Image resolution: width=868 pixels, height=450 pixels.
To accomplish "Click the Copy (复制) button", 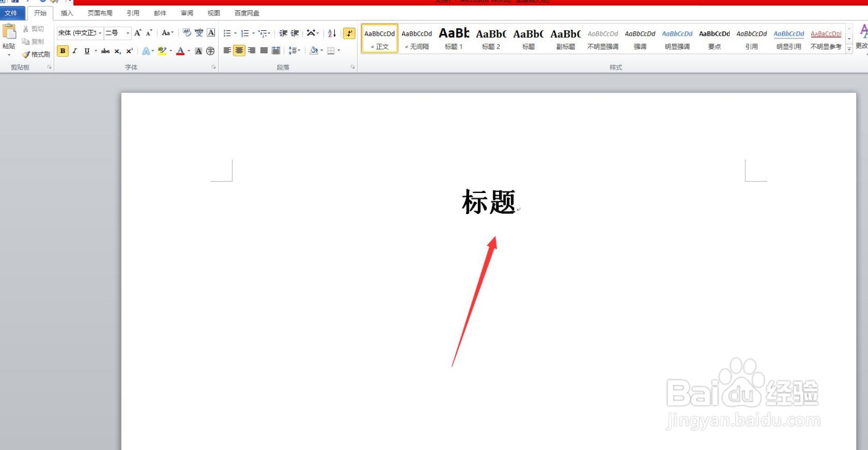I will click(33, 41).
